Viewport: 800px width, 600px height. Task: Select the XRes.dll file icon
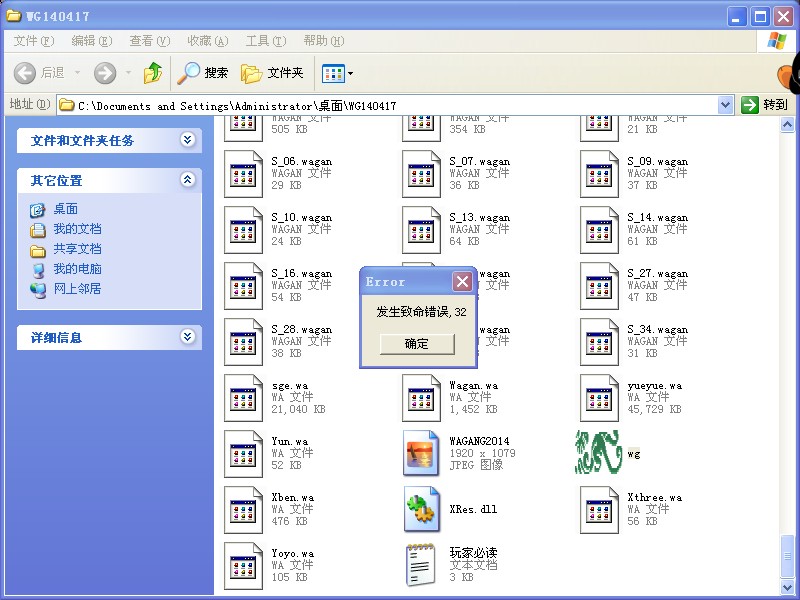(421, 510)
